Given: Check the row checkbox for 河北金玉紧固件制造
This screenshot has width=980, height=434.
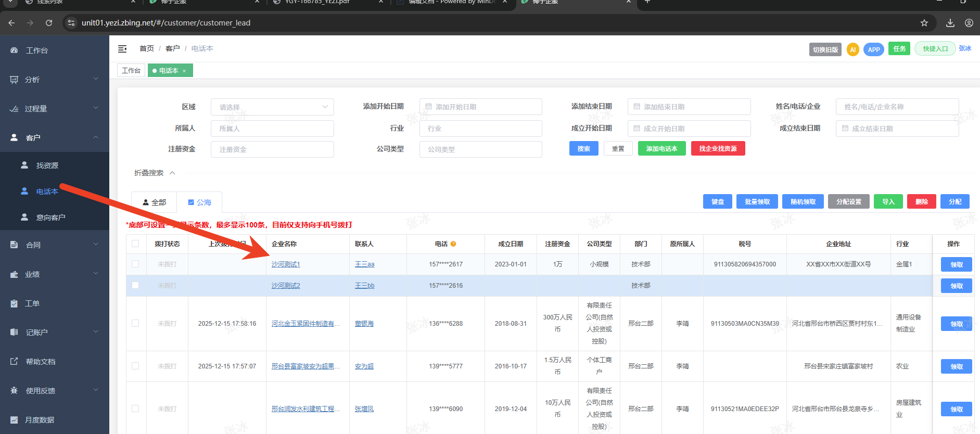Looking at the screenshot, I should click(135, 323).
